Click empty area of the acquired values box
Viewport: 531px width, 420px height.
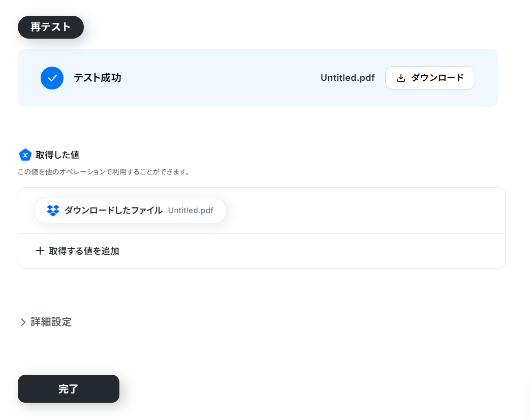(x=366, y=211)
